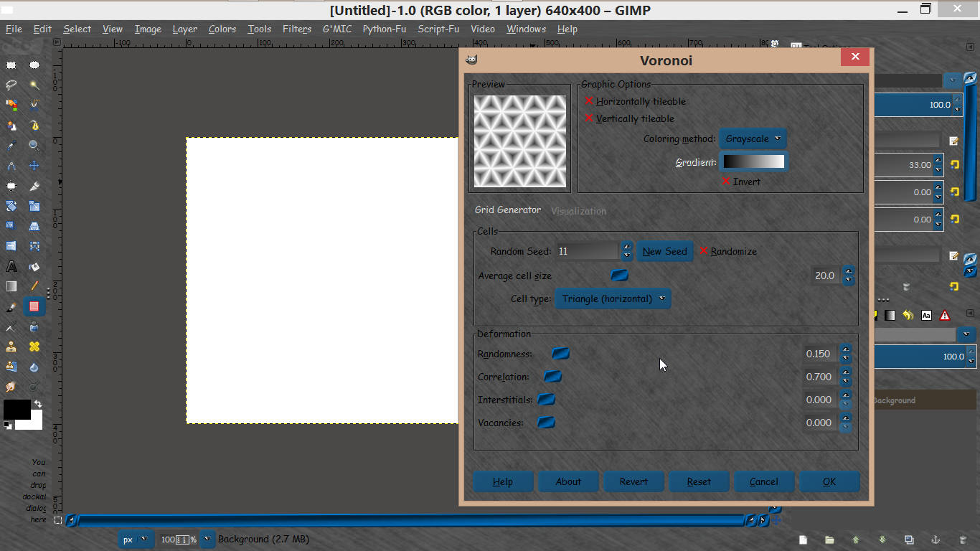Confirm Voronoi dialog with OK
The width and height of the screenshot is (980, 551).
pos(829,481)
